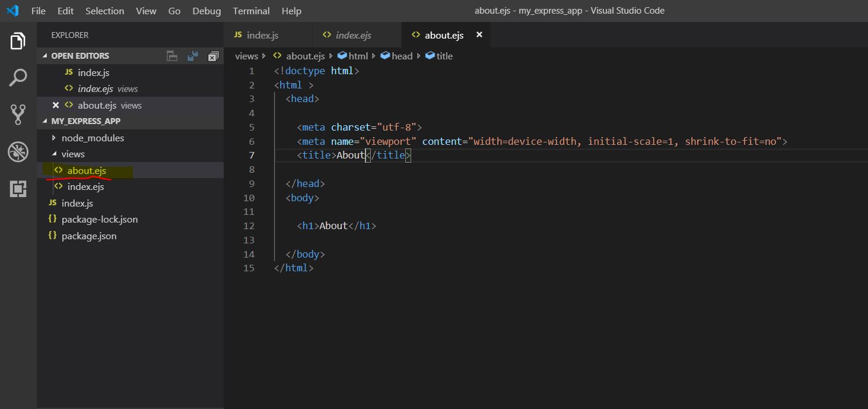Close the about.ejs editor from Open Editors

pos(55,105)
